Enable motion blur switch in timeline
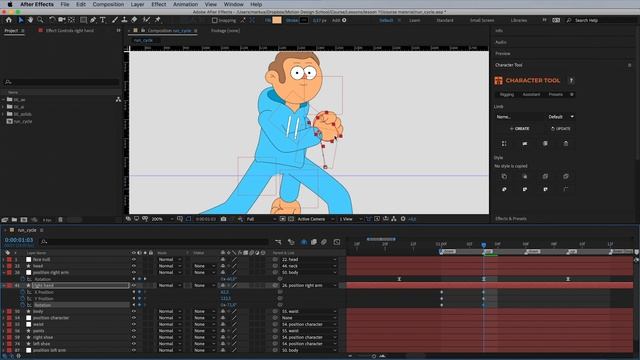 [324, 242]
